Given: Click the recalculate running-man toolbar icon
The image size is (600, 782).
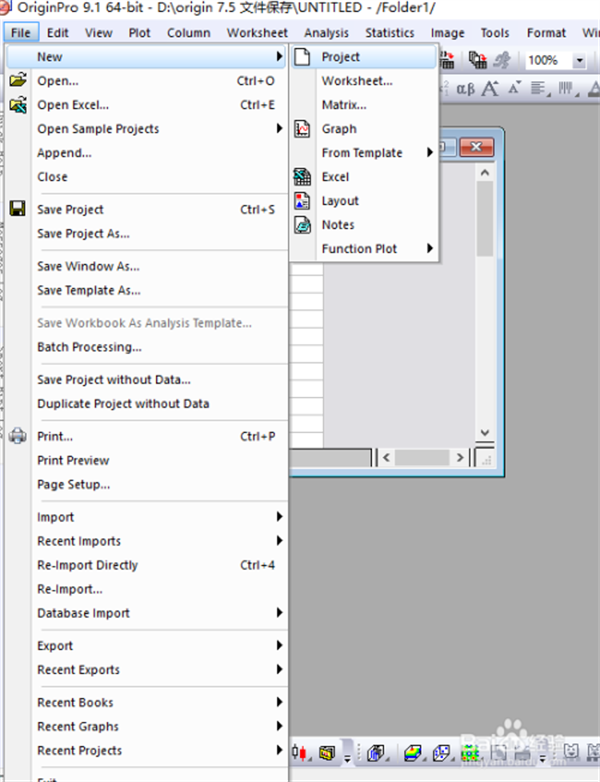Looking at the screenshot, I should (x=502, y=60).
